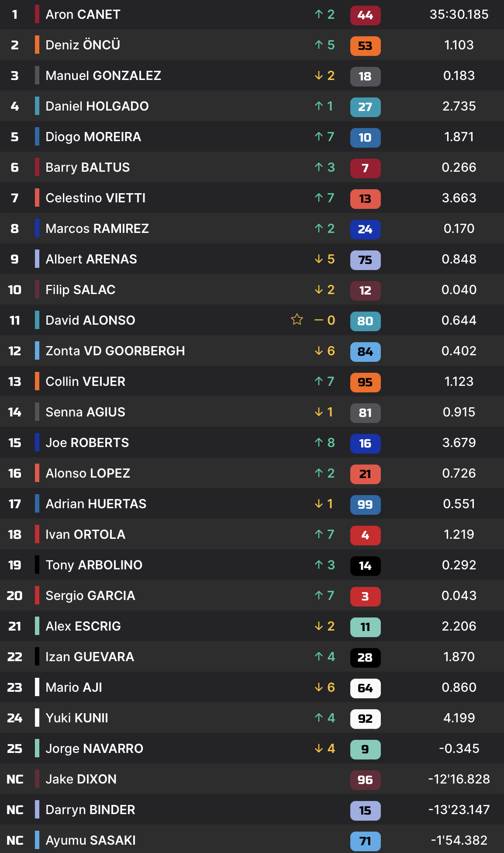Click Tony ARBOLINO's black 14 badge
The image size is (504, 853).
[x=365, y=566]
